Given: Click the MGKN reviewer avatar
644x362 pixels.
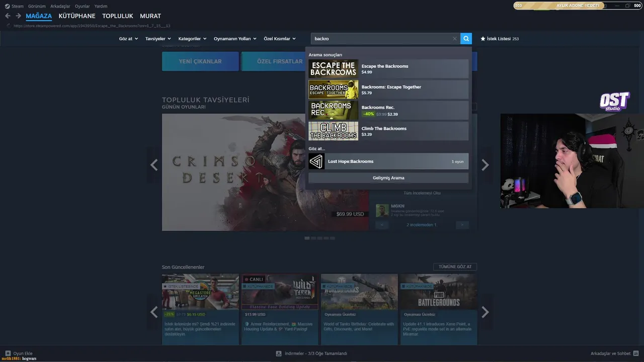Looking at the screenshot, I should tap(382, 210).
